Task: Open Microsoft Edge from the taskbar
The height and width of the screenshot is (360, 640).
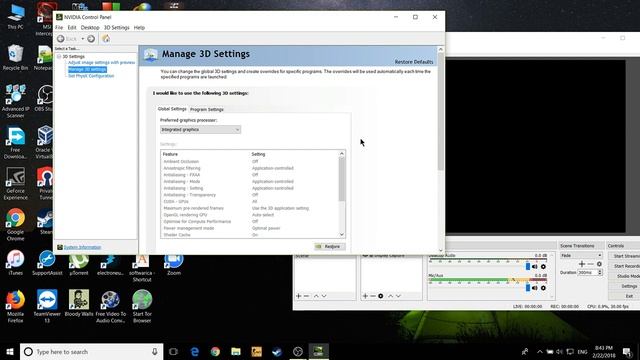Action: pos(195,351)
